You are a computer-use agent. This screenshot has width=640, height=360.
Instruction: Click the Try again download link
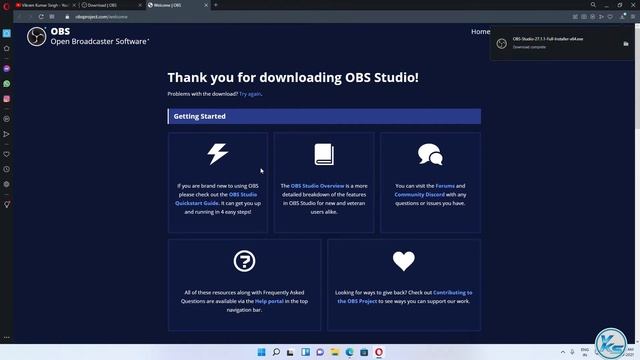pos(250,94)
